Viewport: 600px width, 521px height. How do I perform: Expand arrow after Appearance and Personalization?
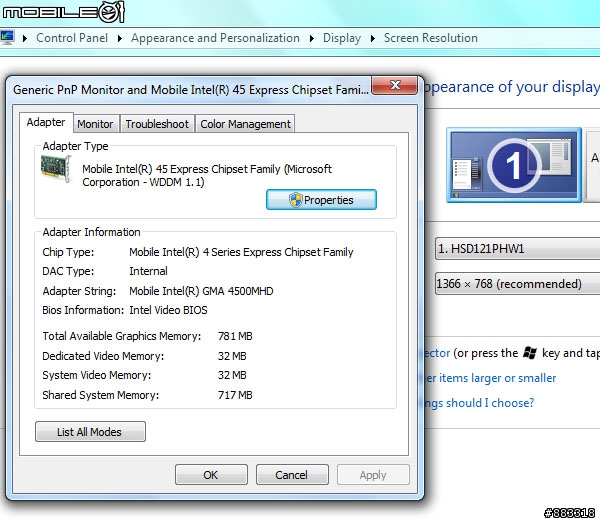(x=312, y=38)
